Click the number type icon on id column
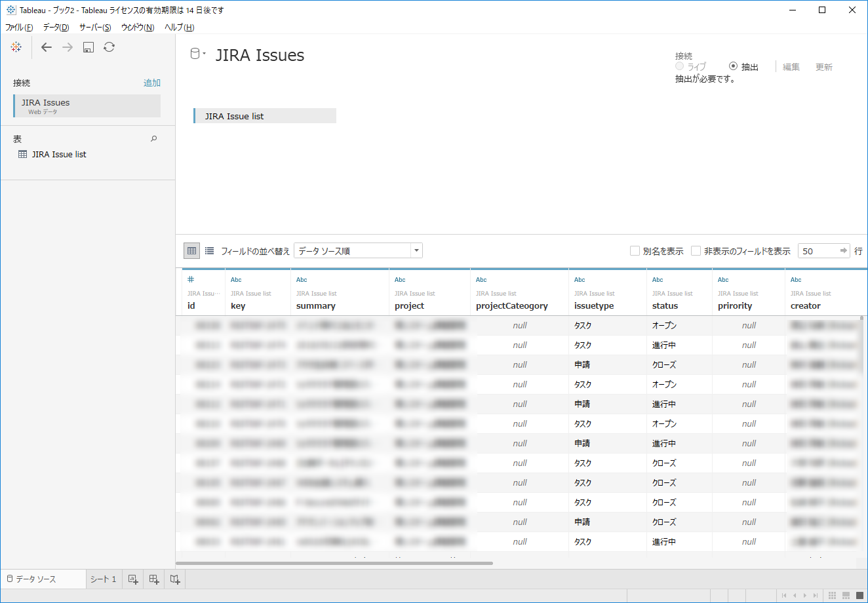This screenshot has width=868, height=603. pos(191,279)
